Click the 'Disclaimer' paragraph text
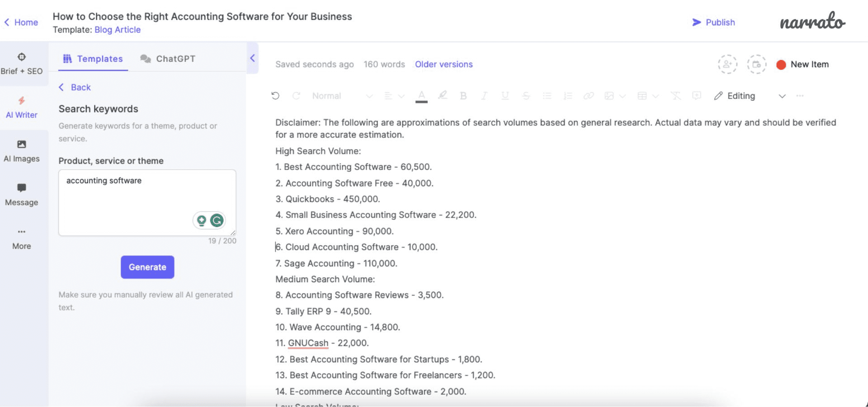 pyautogui.click(x=556, y=128)
